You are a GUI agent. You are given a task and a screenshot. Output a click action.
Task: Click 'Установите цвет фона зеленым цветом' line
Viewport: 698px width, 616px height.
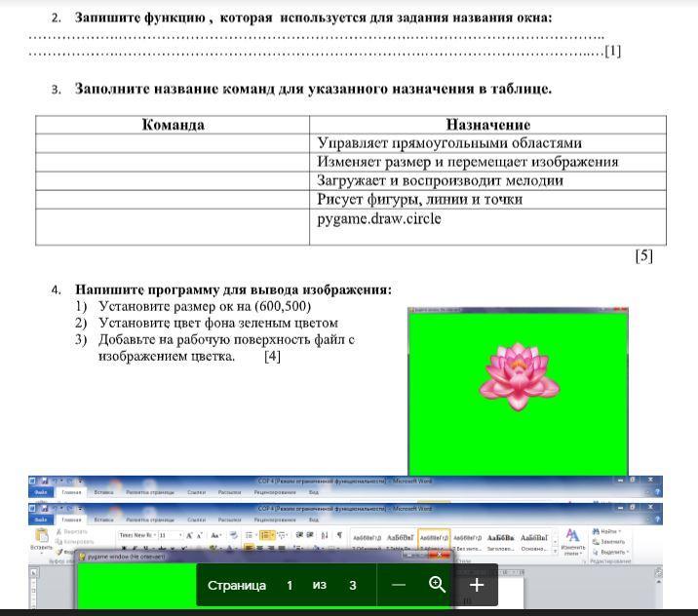[x=218, y=323]
